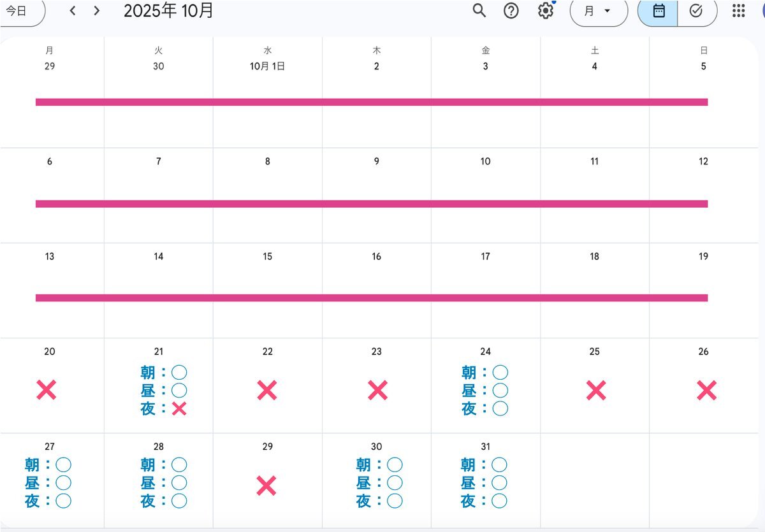Screen dimensions: 765x532
Task: Open the settings gear menu
Action: (x=546, y=11)
